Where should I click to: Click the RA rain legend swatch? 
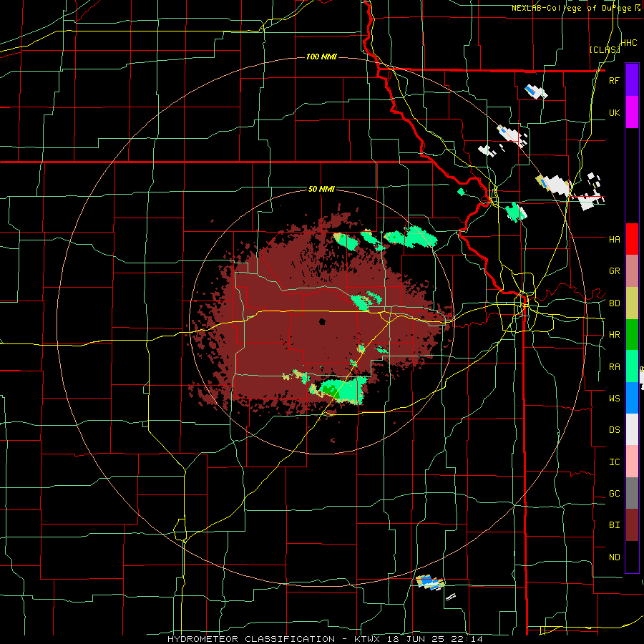coord(632,366)
